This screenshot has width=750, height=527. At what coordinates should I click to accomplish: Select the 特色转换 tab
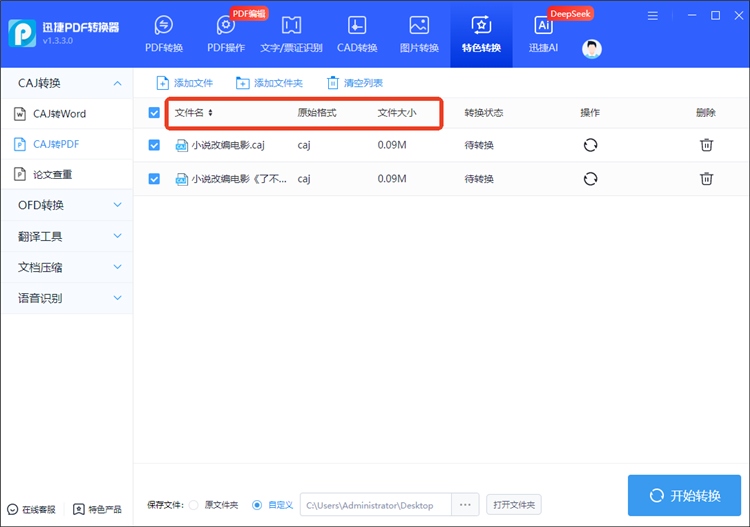[x=481, y=34]
